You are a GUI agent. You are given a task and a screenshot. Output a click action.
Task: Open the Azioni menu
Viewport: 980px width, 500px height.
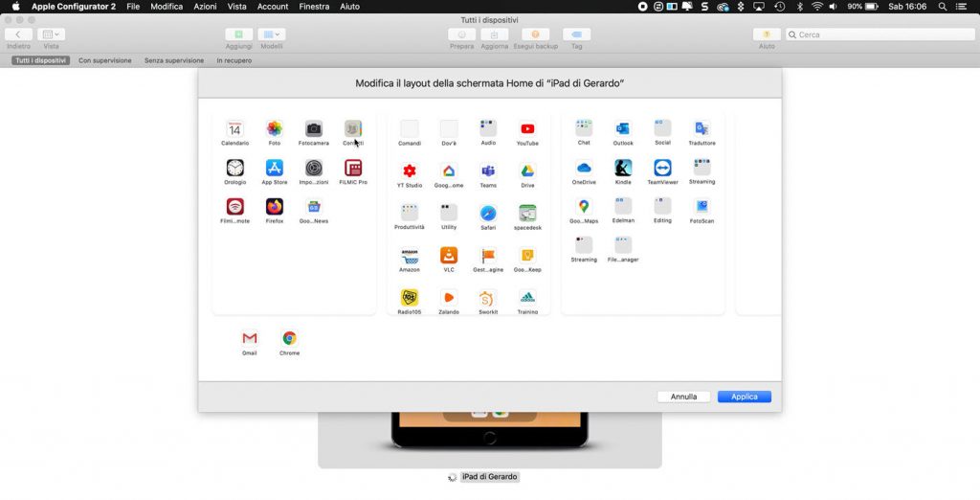coord(205,7)
